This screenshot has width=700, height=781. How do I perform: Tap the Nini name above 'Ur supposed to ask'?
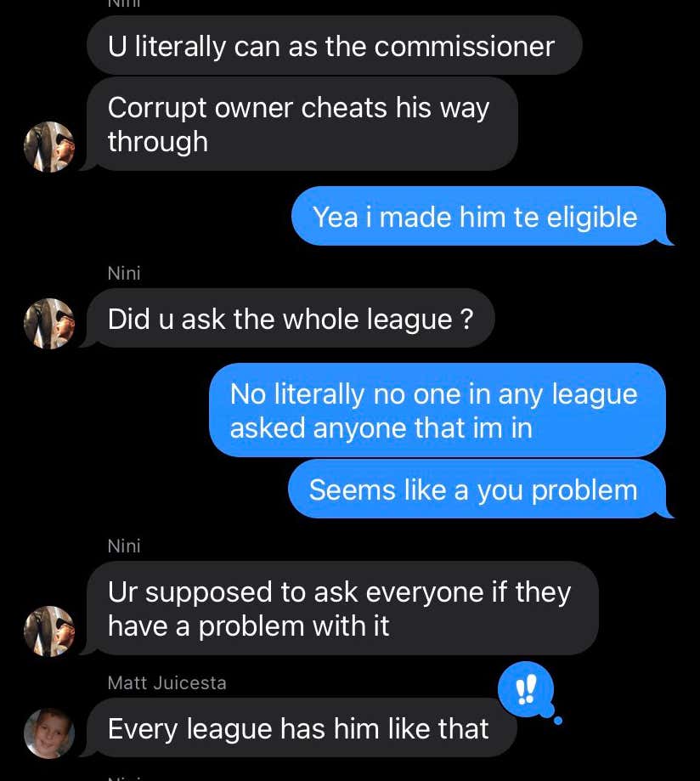coord(124,546)
